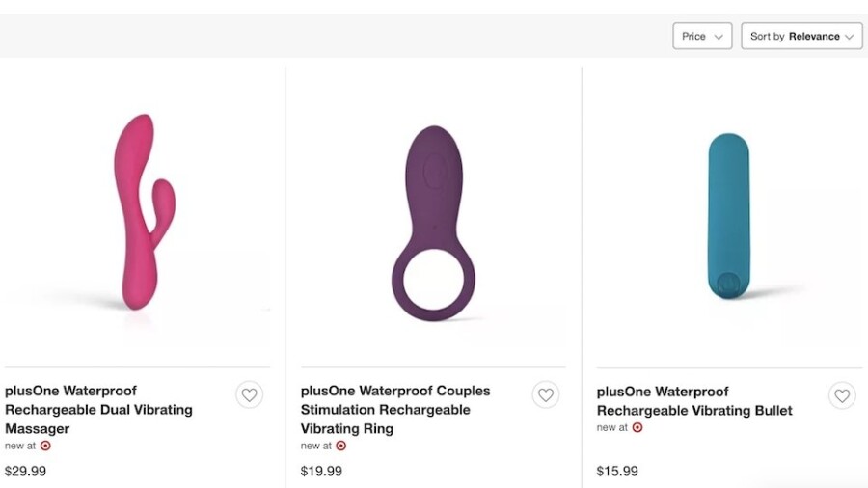Open plusOne Waterproof Rechargeable Dual Vibrating Massager title
868x488 pixels.
98,410
